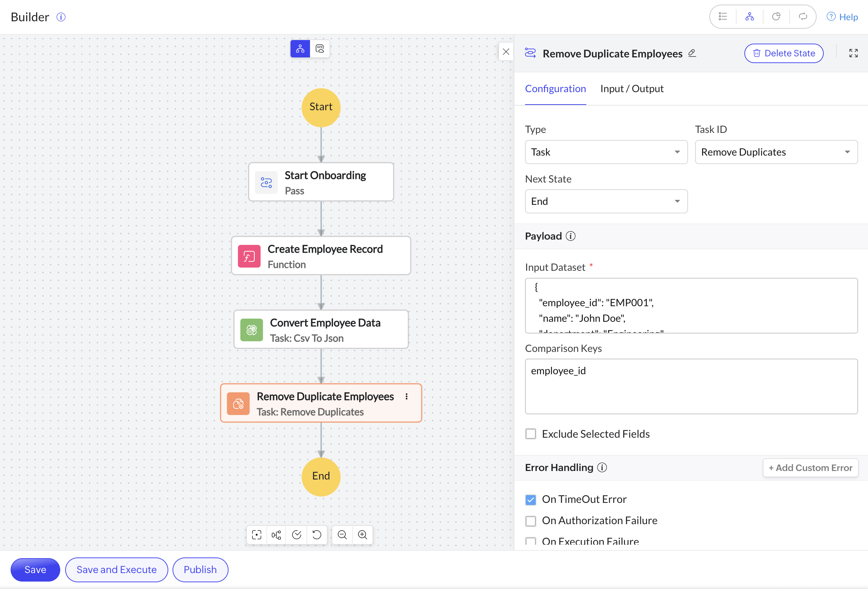Uncheck On TimeOut Error checkbox
This screenshot has height=589, width=868.
click(530, 499)
